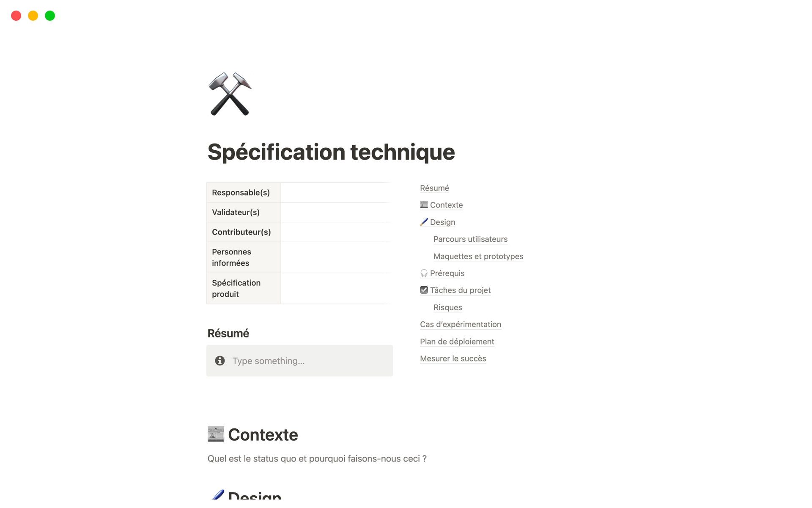Image resolution: width=812 pixels, height=508 pixels.
Task: Go to Maquettes et prototypes
Action: pyautogui.click(x=478, y=256)
